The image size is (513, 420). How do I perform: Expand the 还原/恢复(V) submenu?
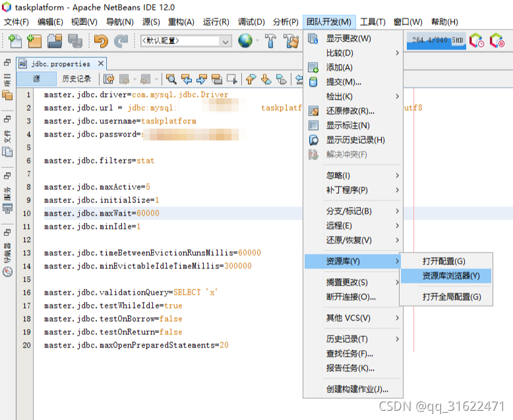[353, 240]
